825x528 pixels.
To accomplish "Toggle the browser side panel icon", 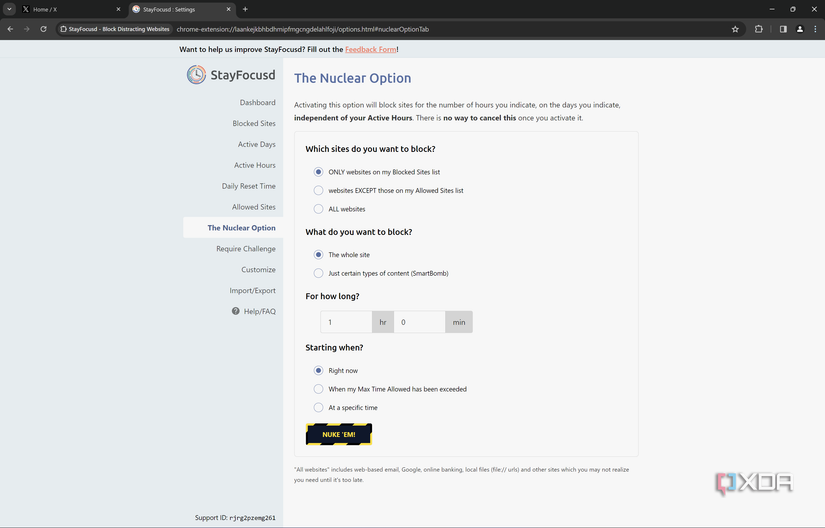I will (783, 29).
